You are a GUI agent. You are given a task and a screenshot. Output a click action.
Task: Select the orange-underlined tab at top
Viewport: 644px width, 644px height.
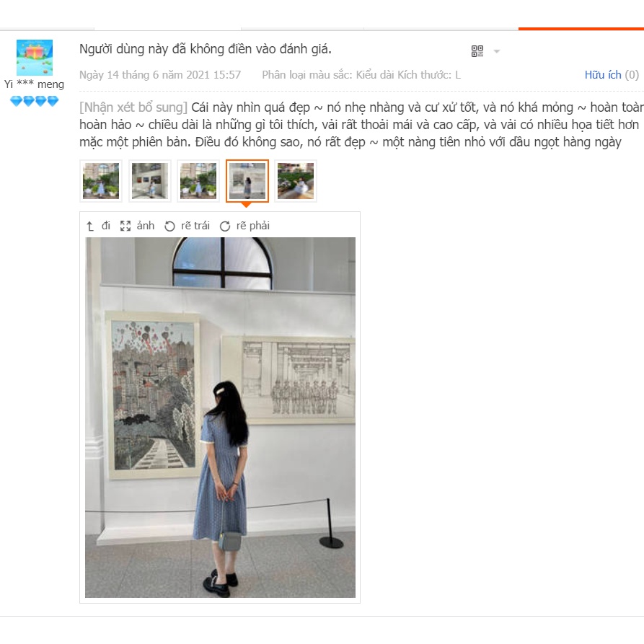pos(581,28)
